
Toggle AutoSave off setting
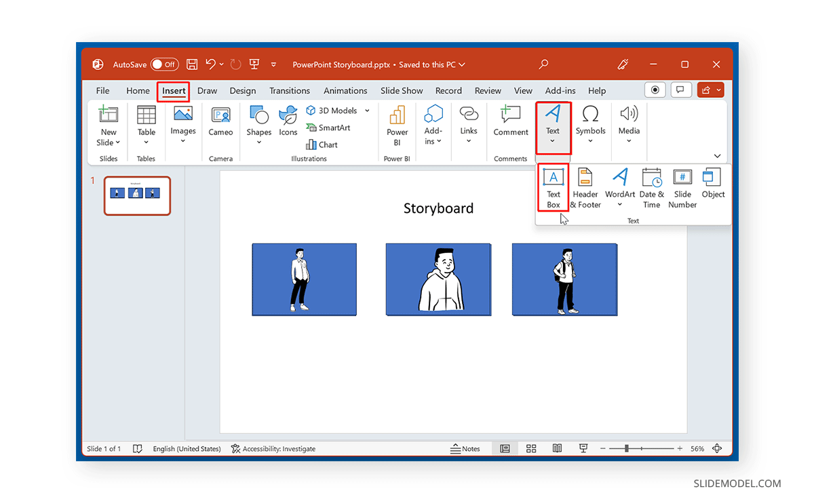[x=164, y=64]
